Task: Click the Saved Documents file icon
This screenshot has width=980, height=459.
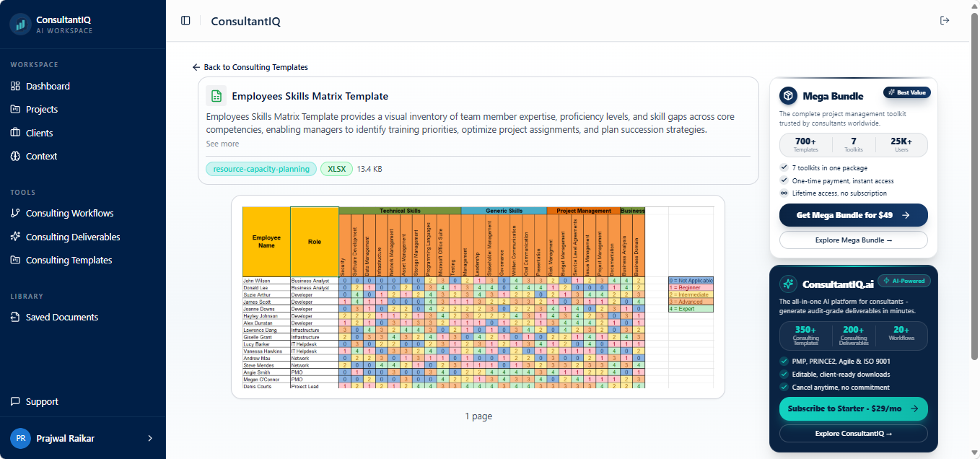Action: tap(16, 317)
